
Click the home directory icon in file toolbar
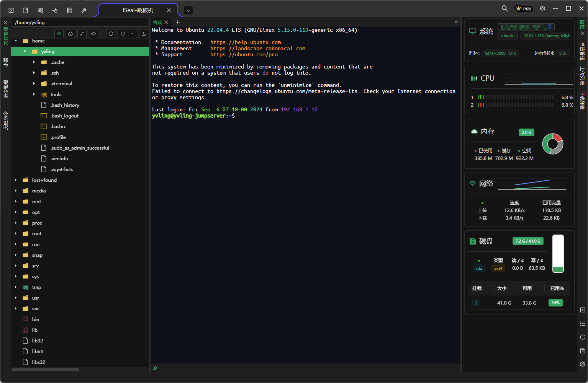tap(70, 34)
